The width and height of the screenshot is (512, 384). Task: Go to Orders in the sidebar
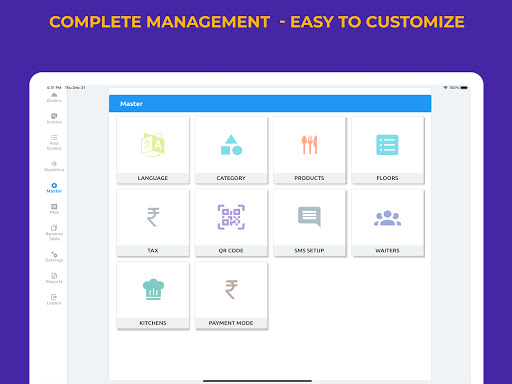[x=54, y=98]
